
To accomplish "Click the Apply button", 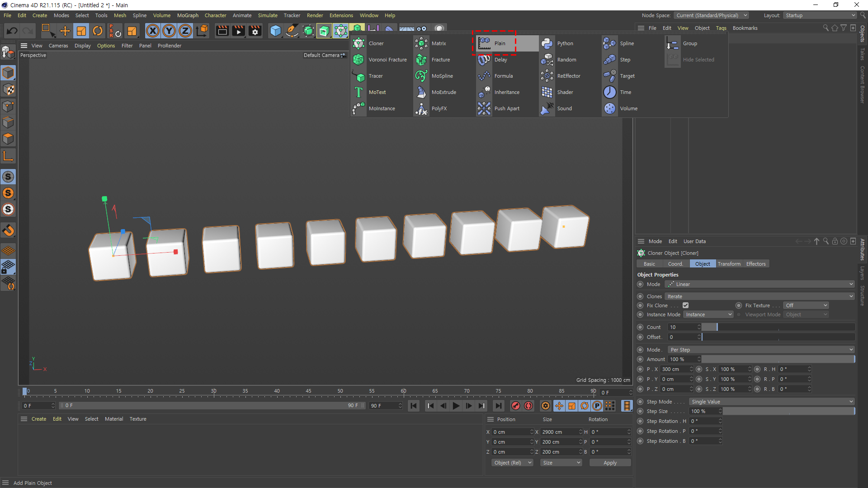I will click(x=610, y=463).
